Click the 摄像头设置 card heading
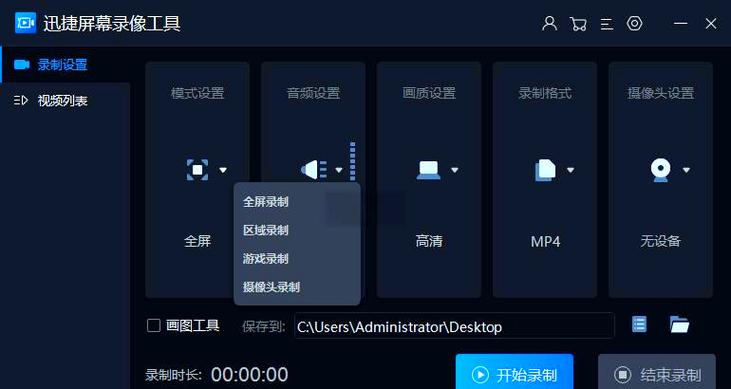Viewport: 731px width, 389px height. [x=661, y=93]
